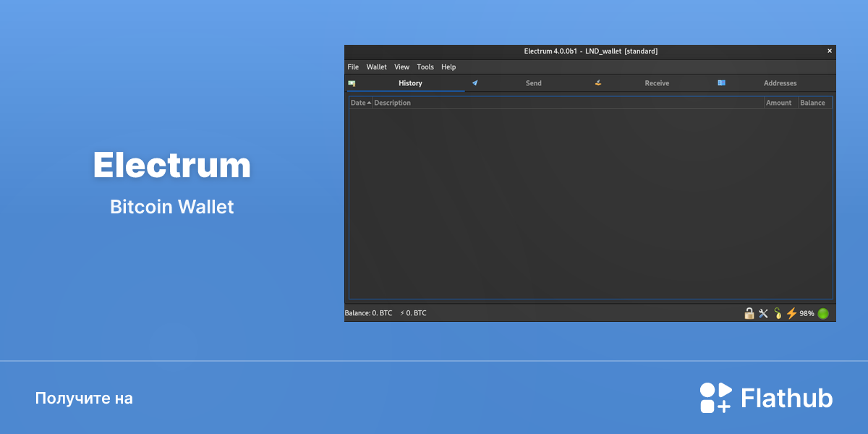
Task: Sort transactions by the Date column
Action: 361,103
